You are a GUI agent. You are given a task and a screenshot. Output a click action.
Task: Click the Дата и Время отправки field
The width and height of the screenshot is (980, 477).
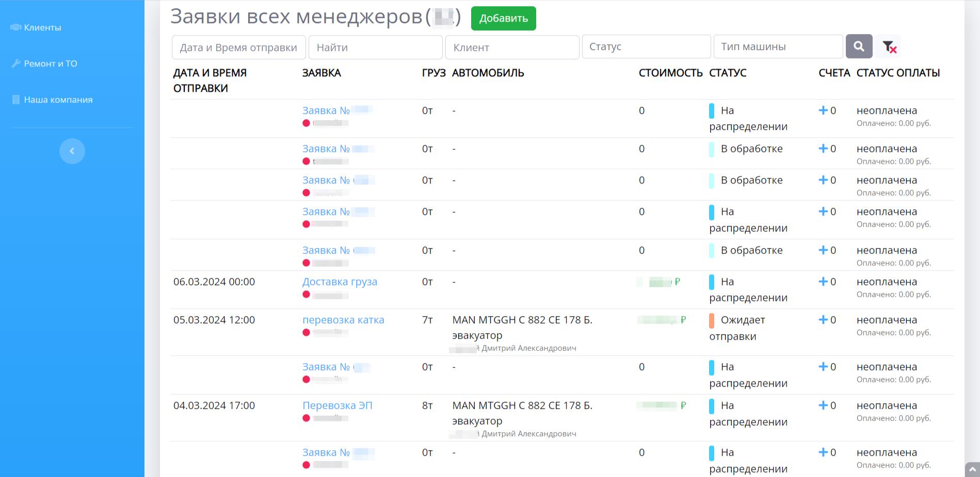click(x=238, y=47)
